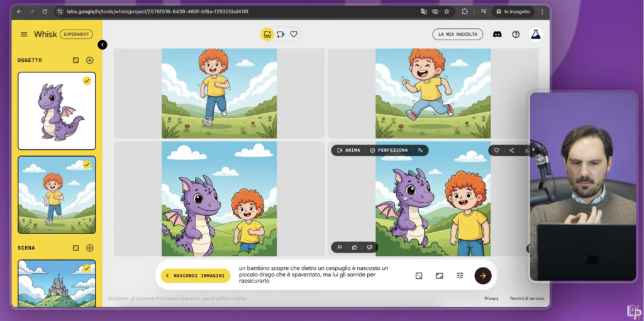Add a new Oggetto image

[89, 60]
